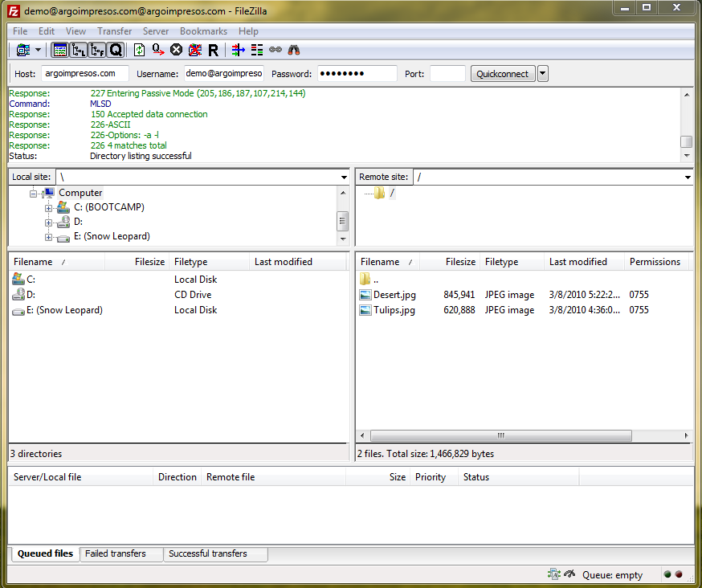Viewport: 702px width, 588px height.
Task: Disconnect from the current server
Action: (194, 50)
